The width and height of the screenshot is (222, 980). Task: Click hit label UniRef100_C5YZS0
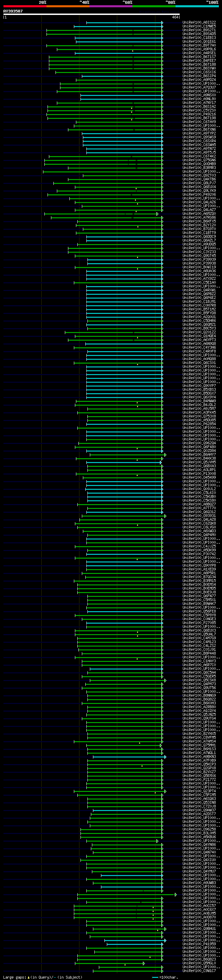pos(199,110)
